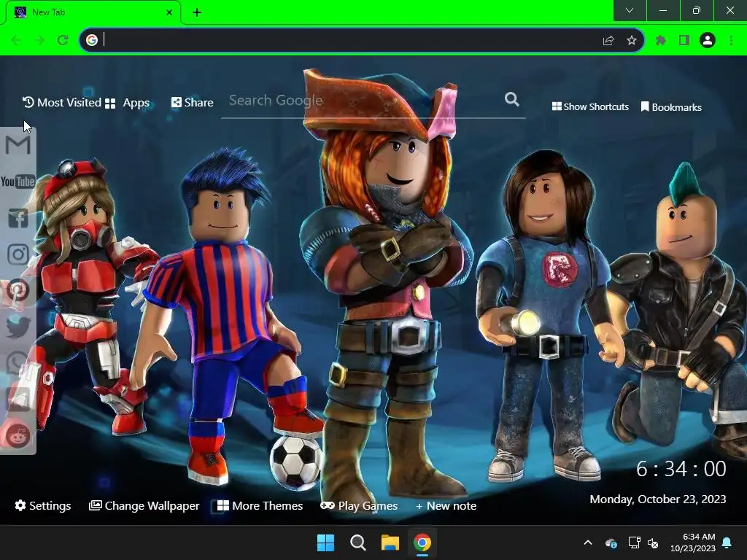
Task: Toggle Show Shortcuts
Action: [x=590, y=106]
